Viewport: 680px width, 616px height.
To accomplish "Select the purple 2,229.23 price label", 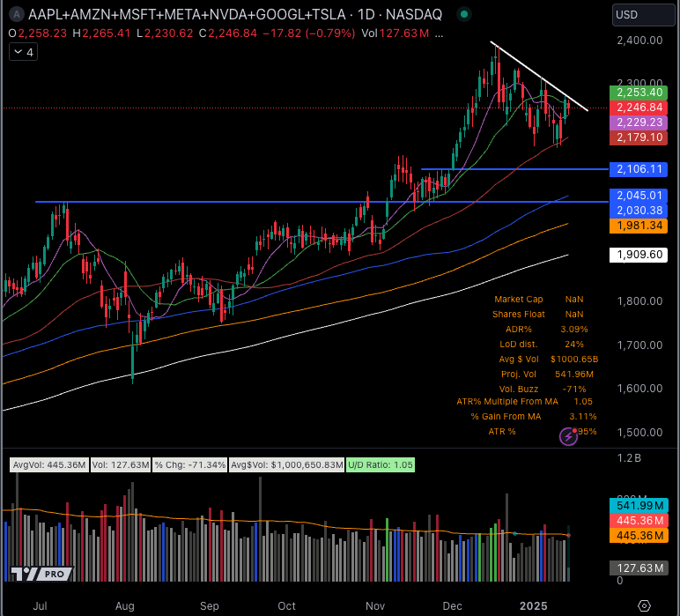I will (x=639, y=122).
